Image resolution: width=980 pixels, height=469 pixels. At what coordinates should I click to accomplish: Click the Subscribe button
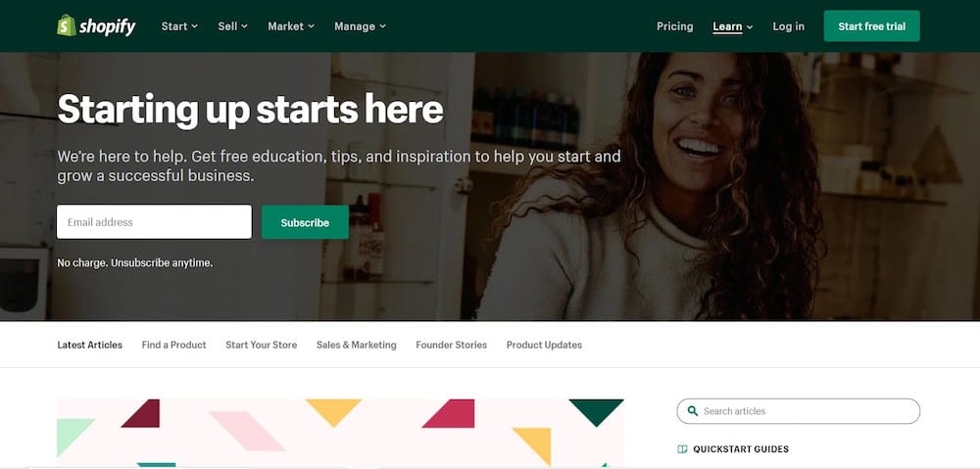tap(305, 222)
